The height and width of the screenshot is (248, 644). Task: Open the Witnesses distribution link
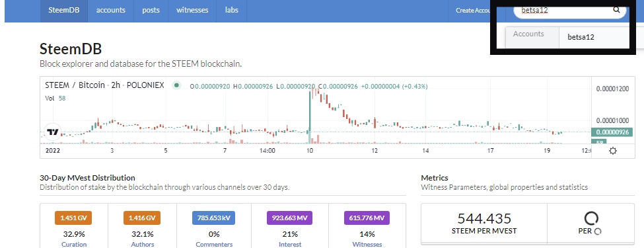pyautogui.click(x=367, y=244)
